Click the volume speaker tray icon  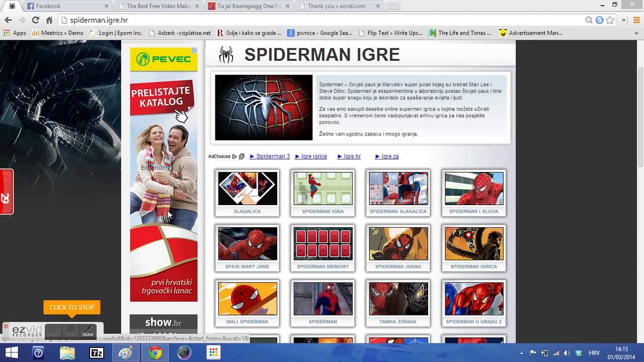click(x=567, y=353)
